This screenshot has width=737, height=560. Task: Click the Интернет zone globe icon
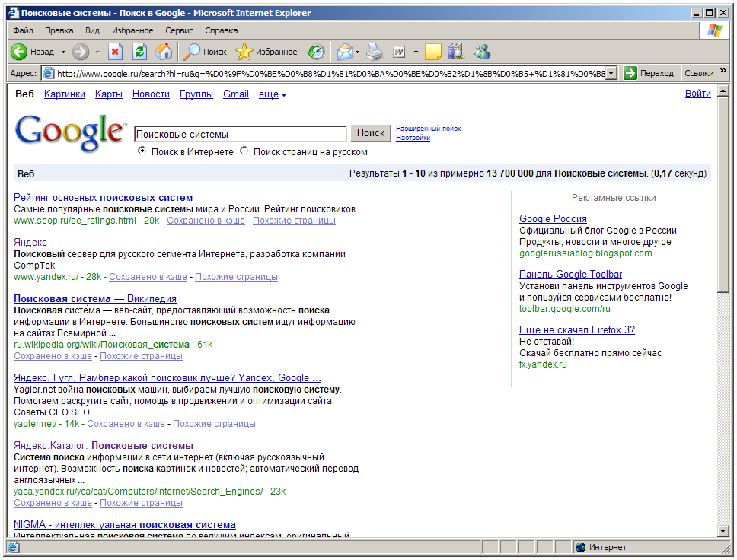(580, 547)
